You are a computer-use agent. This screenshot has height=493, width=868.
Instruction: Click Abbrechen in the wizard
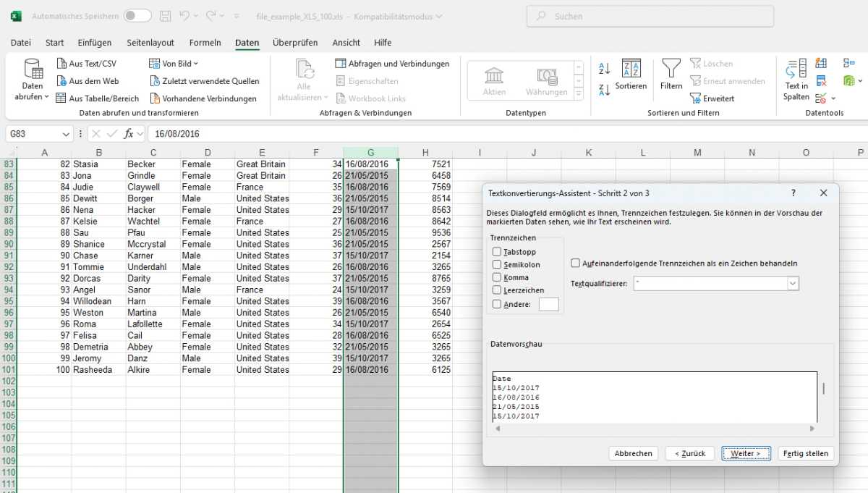[634, 453]
